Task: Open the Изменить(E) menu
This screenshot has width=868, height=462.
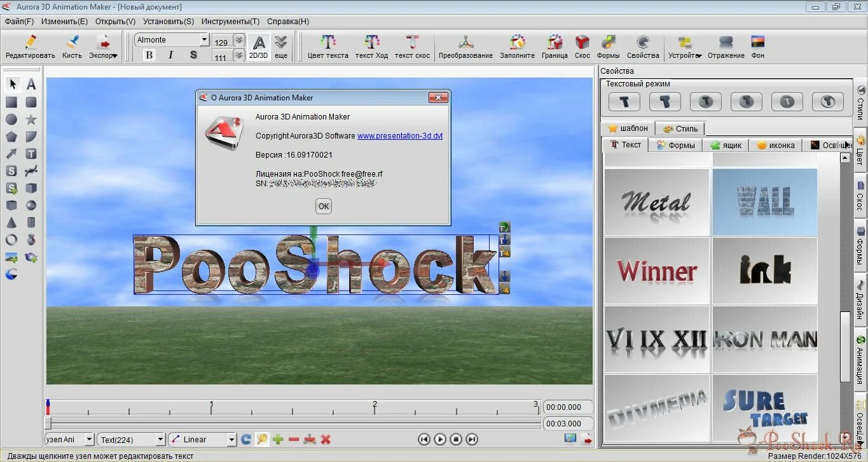Action: tap(64, 21)
